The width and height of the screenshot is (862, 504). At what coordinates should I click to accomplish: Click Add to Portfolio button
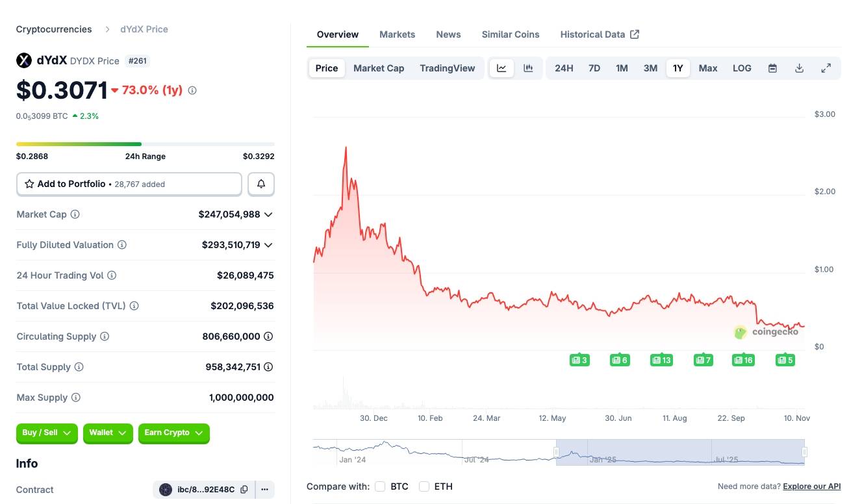[129, 184]
